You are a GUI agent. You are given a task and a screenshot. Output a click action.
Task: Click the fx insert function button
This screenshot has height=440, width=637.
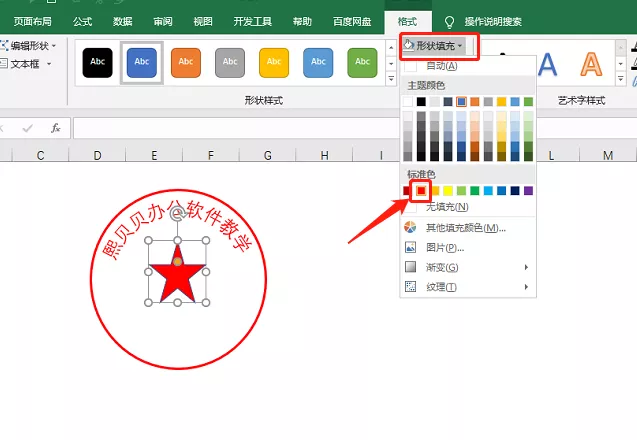point(56,128)
